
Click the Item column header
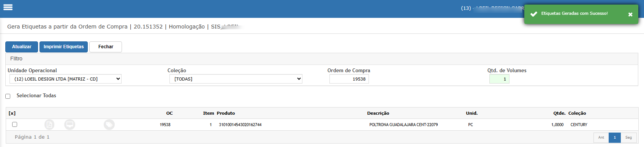coord(209,113)
